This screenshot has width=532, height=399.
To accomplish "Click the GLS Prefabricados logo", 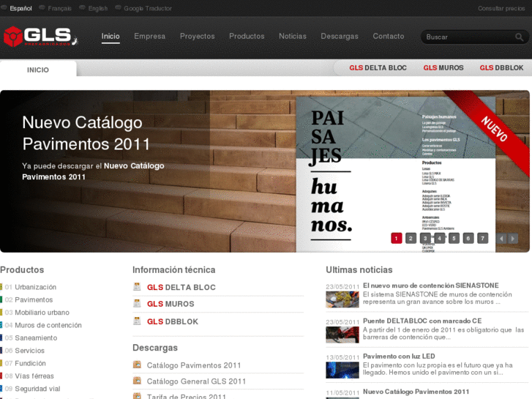I will pyautogui.click(x=41, y=37).
